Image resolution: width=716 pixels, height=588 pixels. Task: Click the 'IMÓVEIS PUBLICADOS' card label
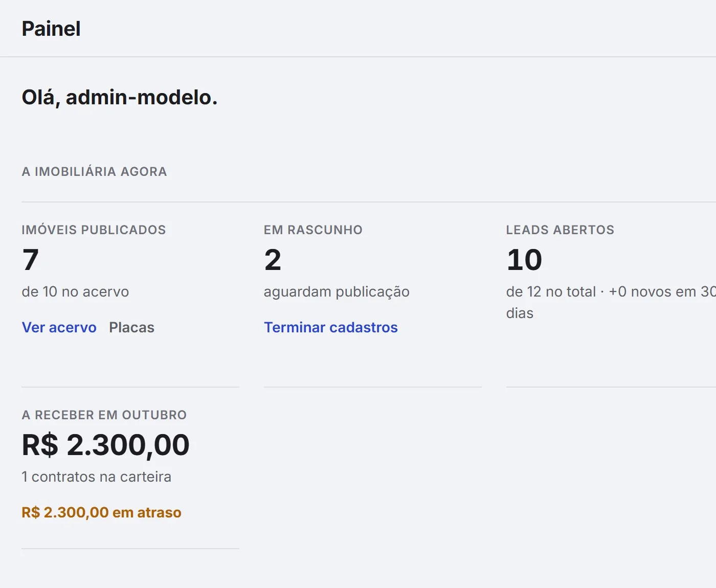tap(94, 230)
